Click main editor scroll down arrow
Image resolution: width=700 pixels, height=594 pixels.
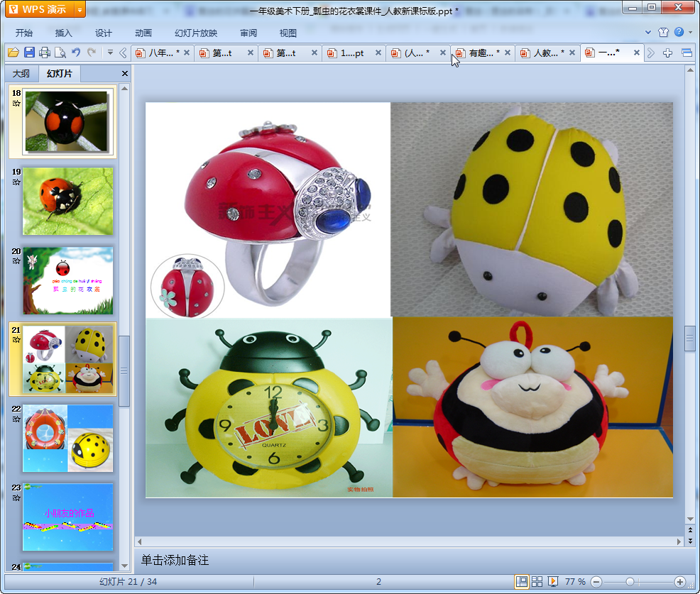pyautogui.click(x=690, y=519)
